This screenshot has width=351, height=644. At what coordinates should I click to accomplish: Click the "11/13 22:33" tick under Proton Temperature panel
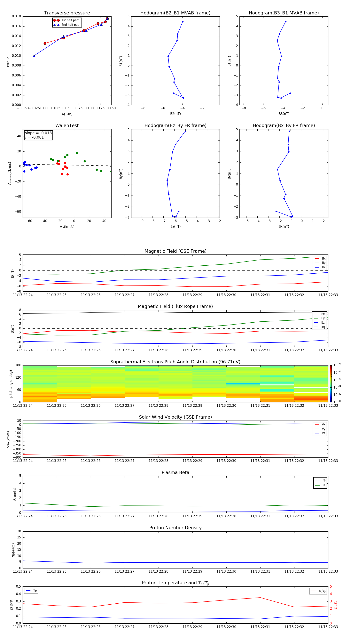pos(328,627)
